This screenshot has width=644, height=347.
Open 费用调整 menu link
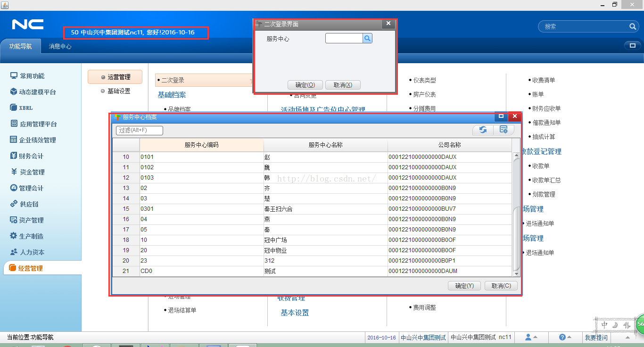pyautogui.click(x=425, y=307)
